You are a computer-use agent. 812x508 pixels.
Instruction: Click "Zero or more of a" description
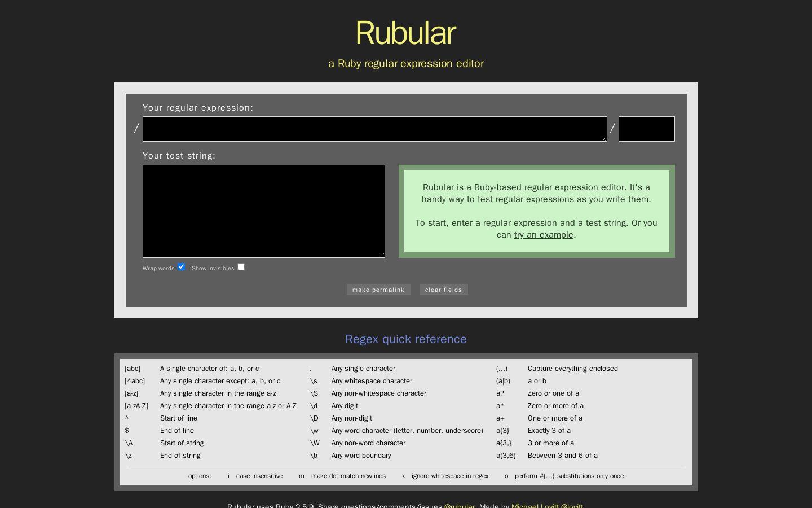[555, 406]
